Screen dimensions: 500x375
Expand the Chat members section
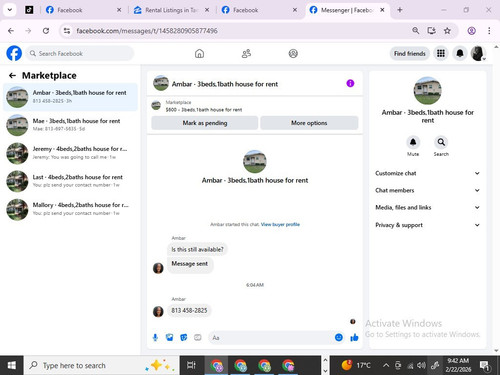coord(428,190)
